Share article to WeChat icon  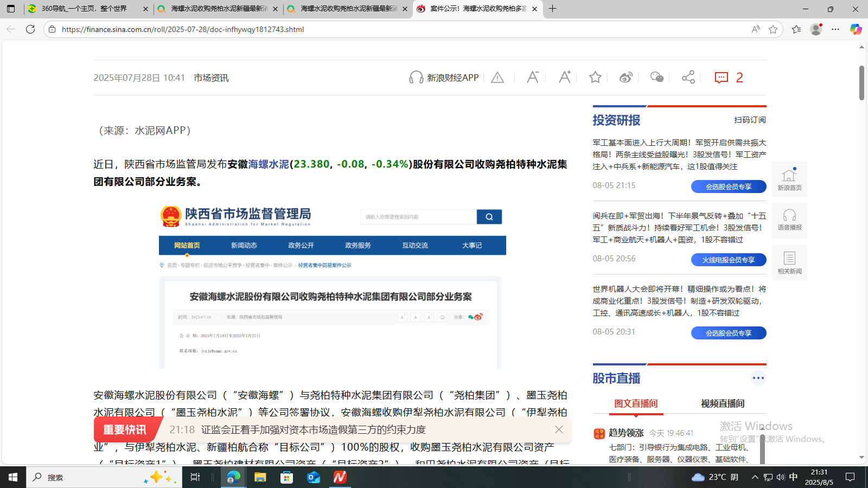[657, 78]
